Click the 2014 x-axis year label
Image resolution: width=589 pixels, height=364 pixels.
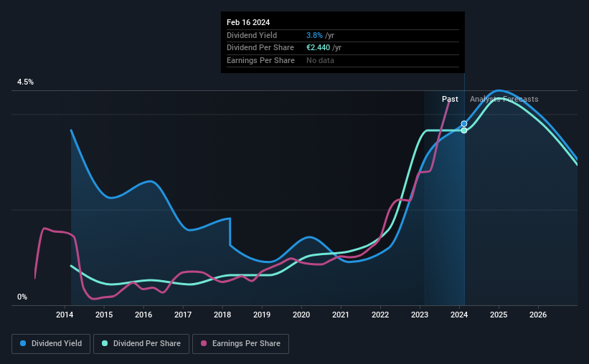click(x=65, y=315)
